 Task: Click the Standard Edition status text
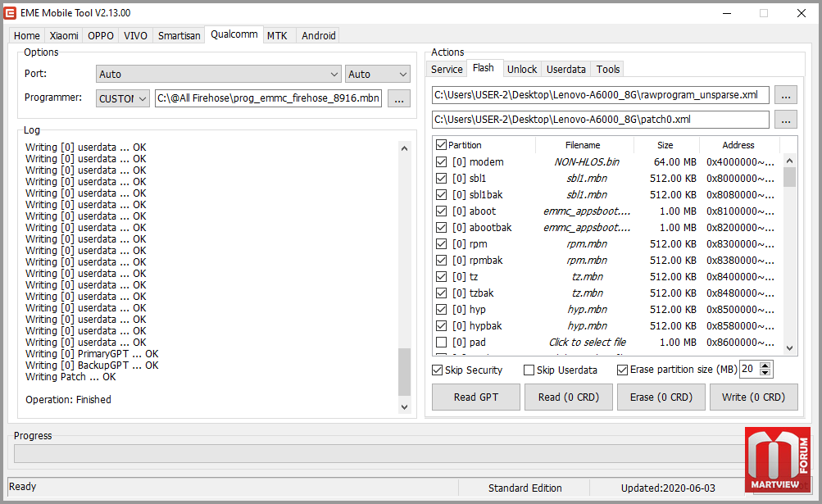point(525,488)
